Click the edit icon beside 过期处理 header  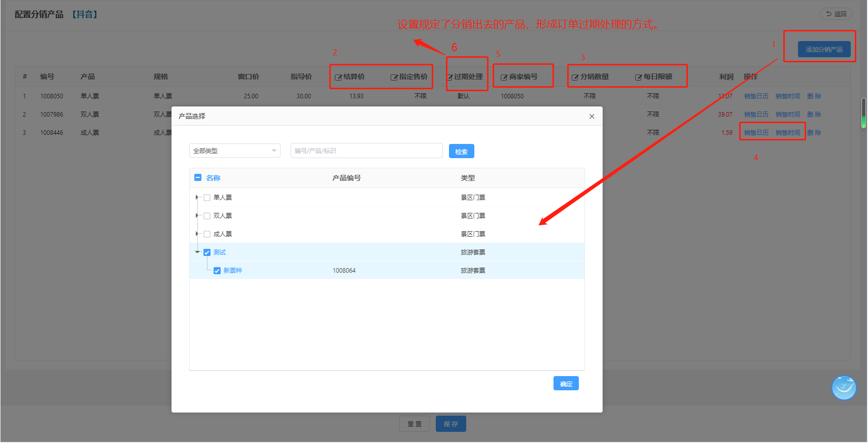point(450,78)
